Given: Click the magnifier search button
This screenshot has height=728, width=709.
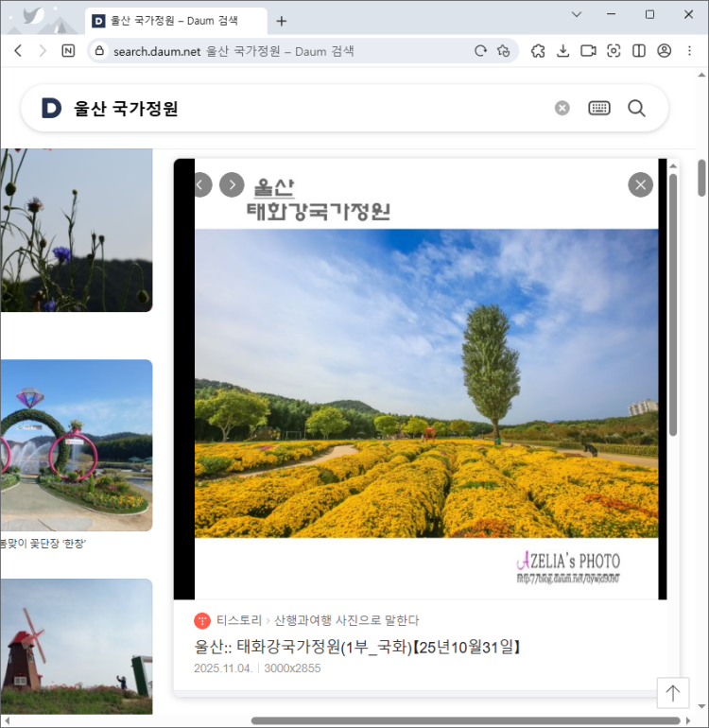Looking at the screenshot, I should pos(636,109).
